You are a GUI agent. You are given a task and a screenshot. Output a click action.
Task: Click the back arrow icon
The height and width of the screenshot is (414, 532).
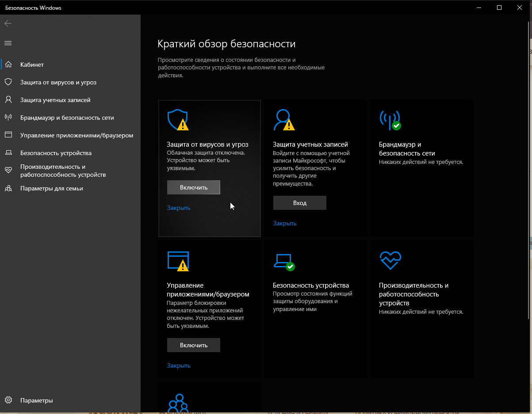tap(8, 23)
